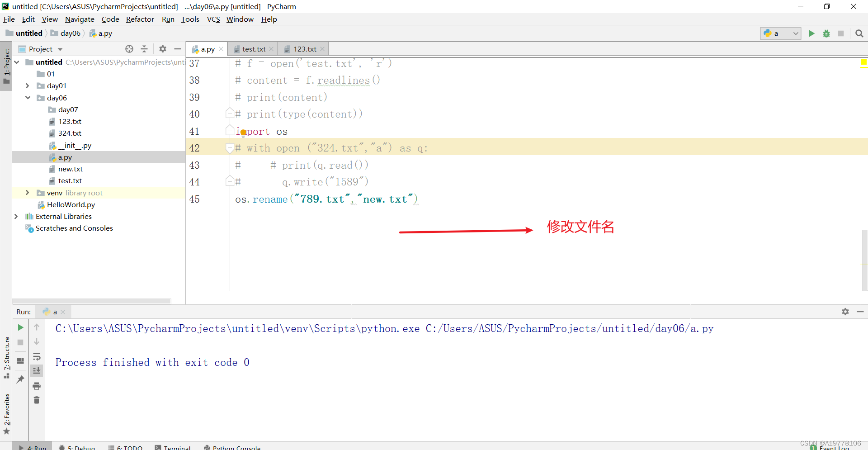The width and height of the screenshot is (868, 450).
Task: Click line 42 breakpoint gutter arrow
Action: coord(230,148)
